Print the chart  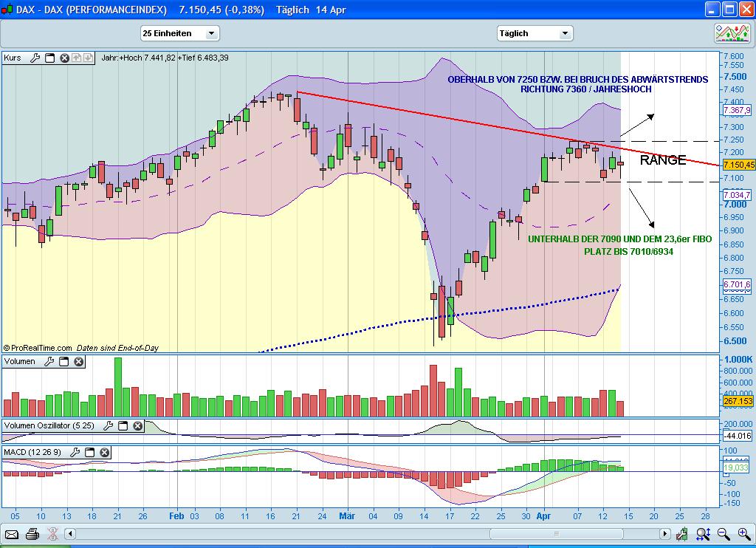click(x=32, y=534)
